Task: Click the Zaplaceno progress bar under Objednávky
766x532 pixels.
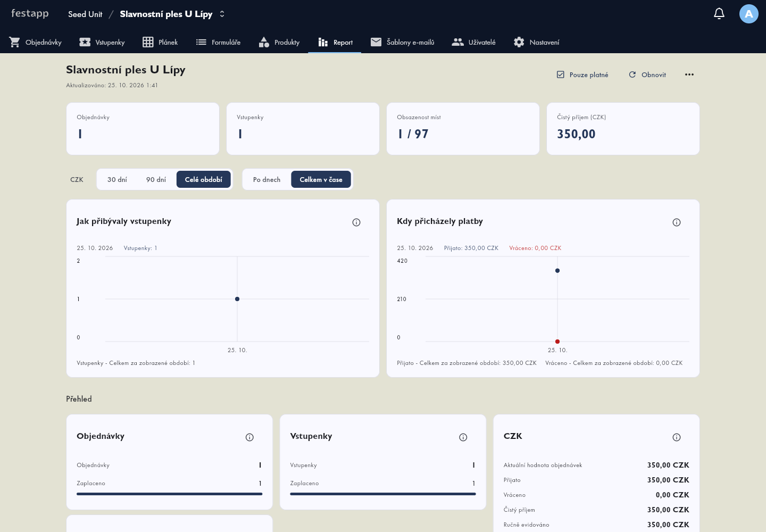Action: (169, 494)
